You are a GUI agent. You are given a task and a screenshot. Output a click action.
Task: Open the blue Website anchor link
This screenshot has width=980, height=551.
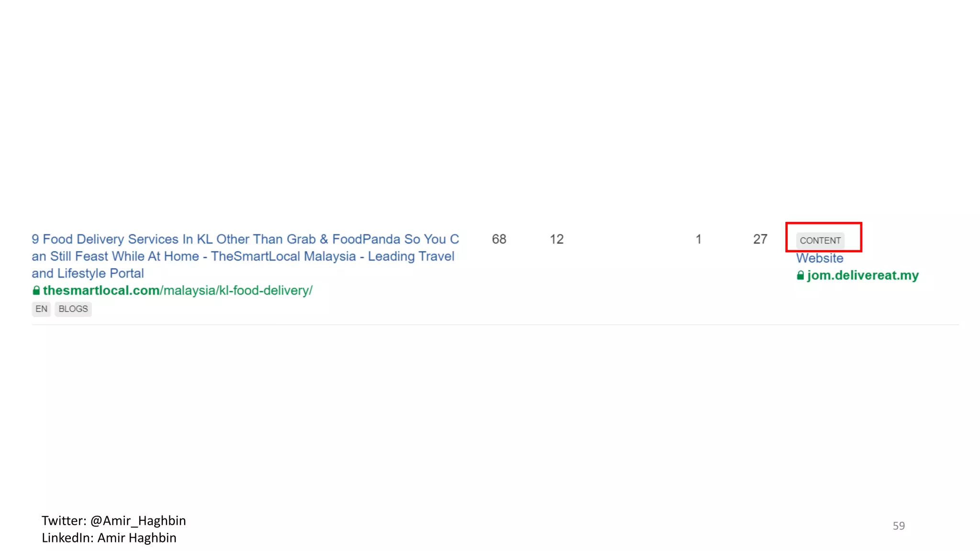[819, 258]
